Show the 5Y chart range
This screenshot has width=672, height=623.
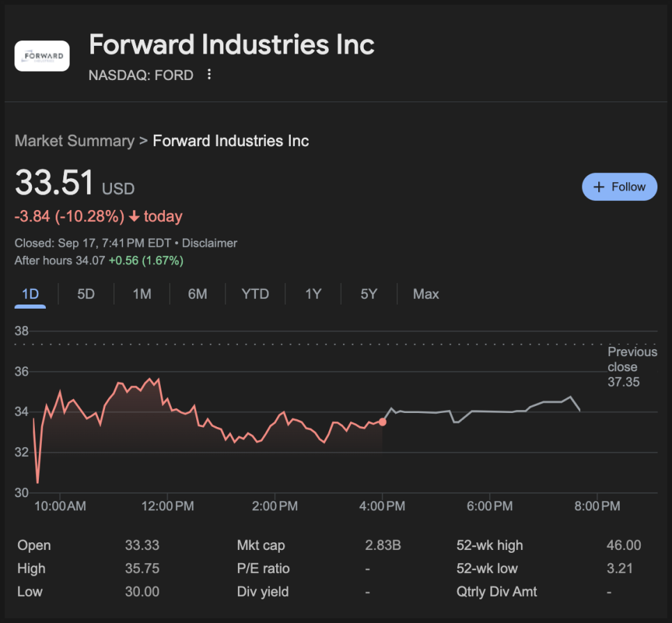click(369, 294)
